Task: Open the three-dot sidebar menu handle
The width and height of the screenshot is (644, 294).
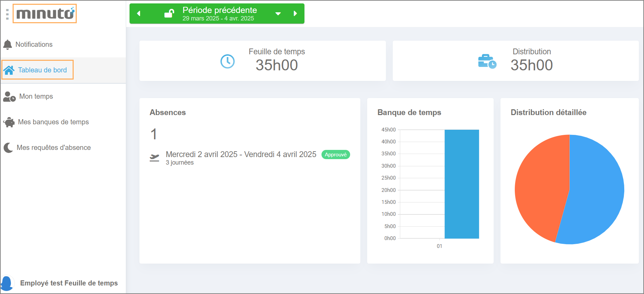Action: coord(7,14)
